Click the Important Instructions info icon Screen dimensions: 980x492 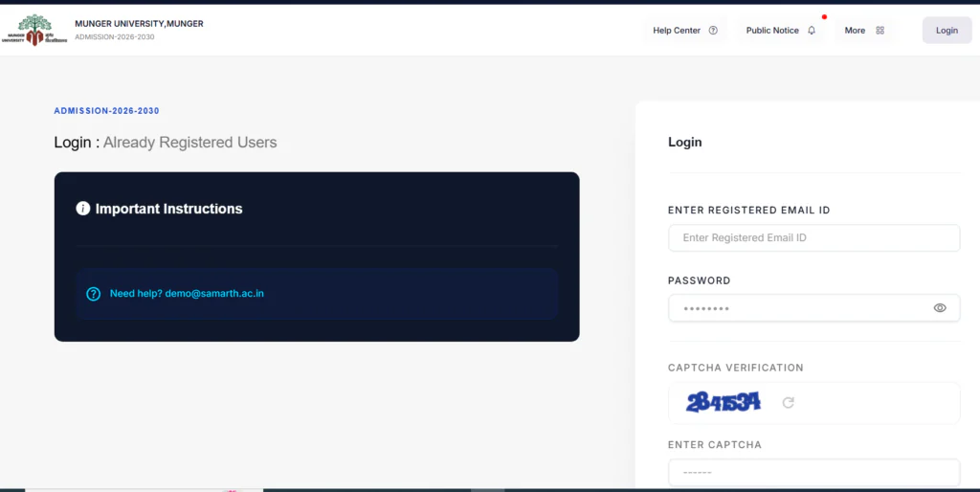tap(83, 208)
